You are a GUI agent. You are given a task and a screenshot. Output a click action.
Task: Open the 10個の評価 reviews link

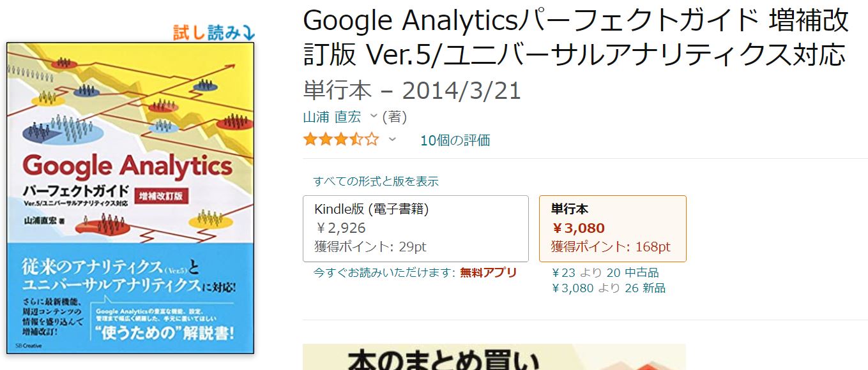click(x=455, y=140)
